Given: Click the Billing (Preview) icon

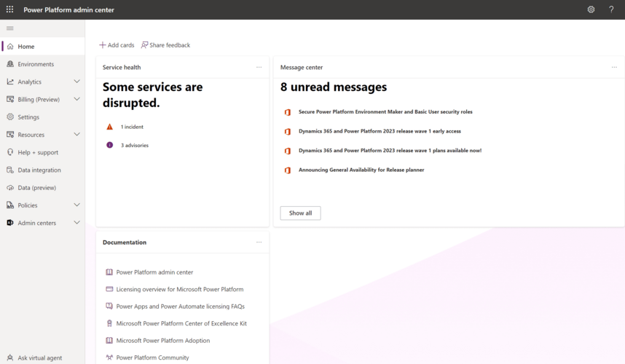Looking at the screenshot, I should pos(10,99).
